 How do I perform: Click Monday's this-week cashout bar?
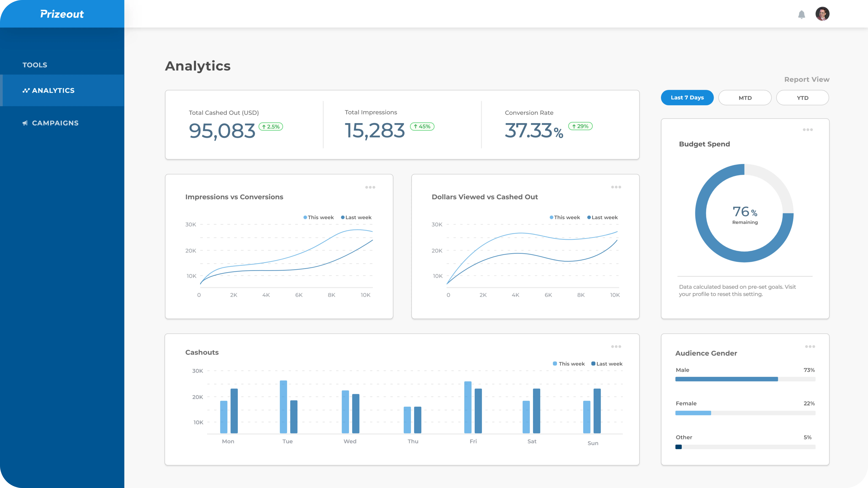(x=224, y=417)
